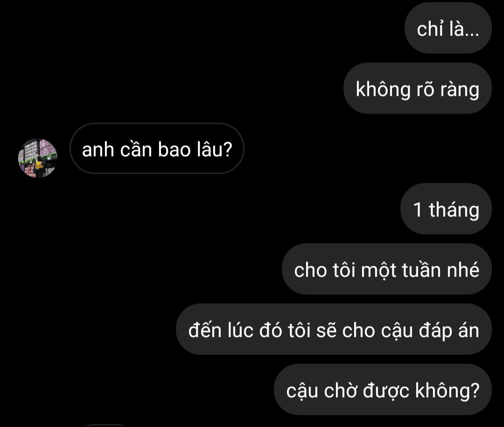Select the 'chỉ là...' message bubble
This screenshot has height=427, width=504.
click(448, 28)
